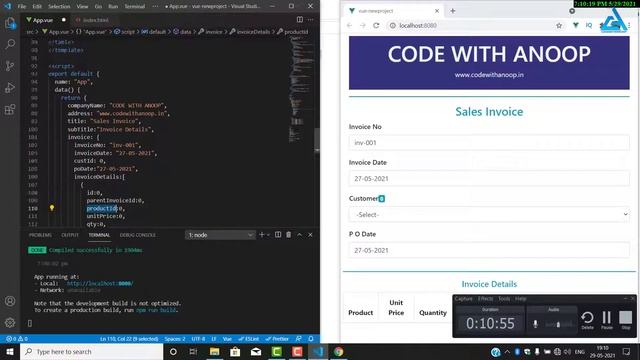The height and width of the screenshot is (360, 640).
Task: Kill the terminal with the trash icon
Action: point(289,235)
